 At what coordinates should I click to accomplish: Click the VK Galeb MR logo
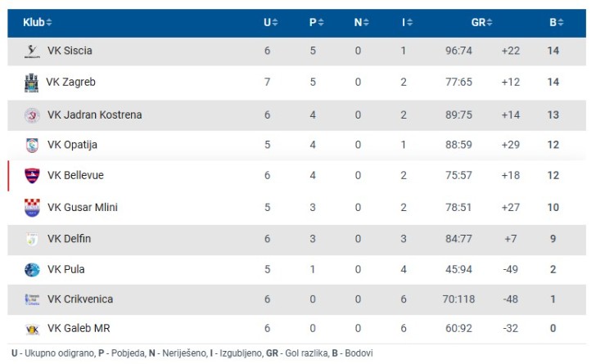pos(32,330)
